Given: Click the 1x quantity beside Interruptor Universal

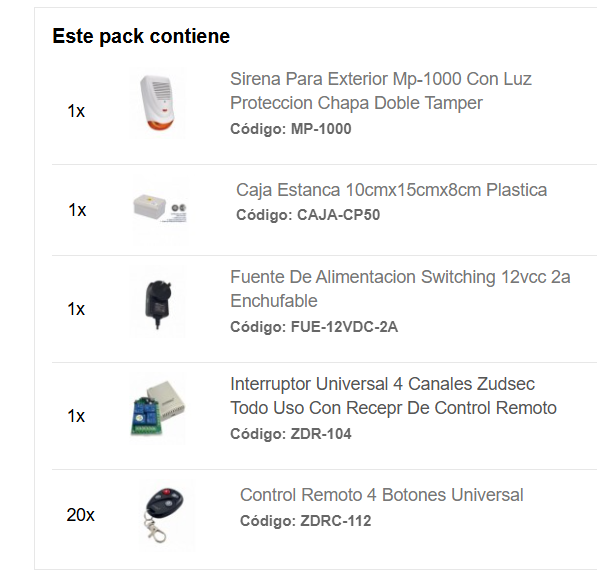Looking at the screenshot, I should pyautogui.click(x=76, y=416).
